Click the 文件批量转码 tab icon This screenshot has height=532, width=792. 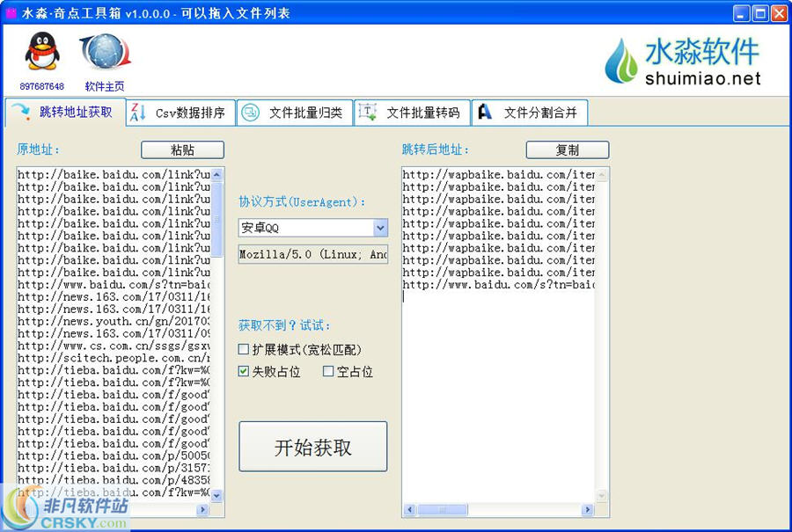(x=367, y=112)
